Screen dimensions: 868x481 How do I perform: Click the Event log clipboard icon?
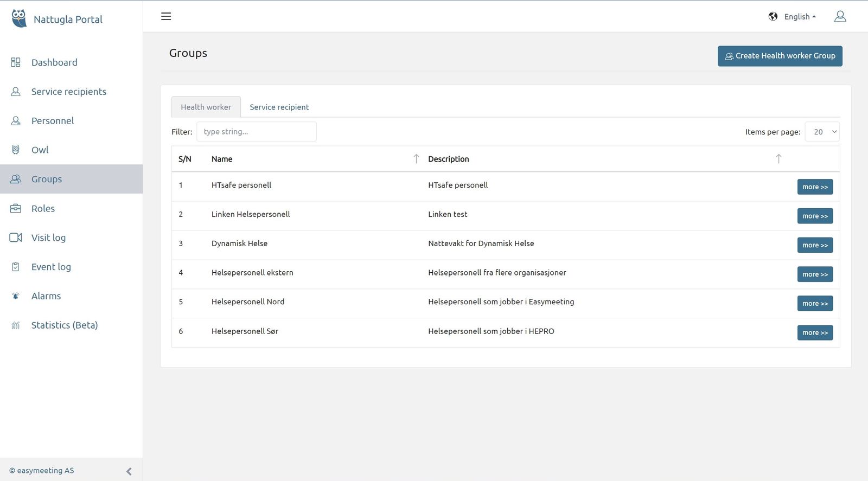click(16, 267)
